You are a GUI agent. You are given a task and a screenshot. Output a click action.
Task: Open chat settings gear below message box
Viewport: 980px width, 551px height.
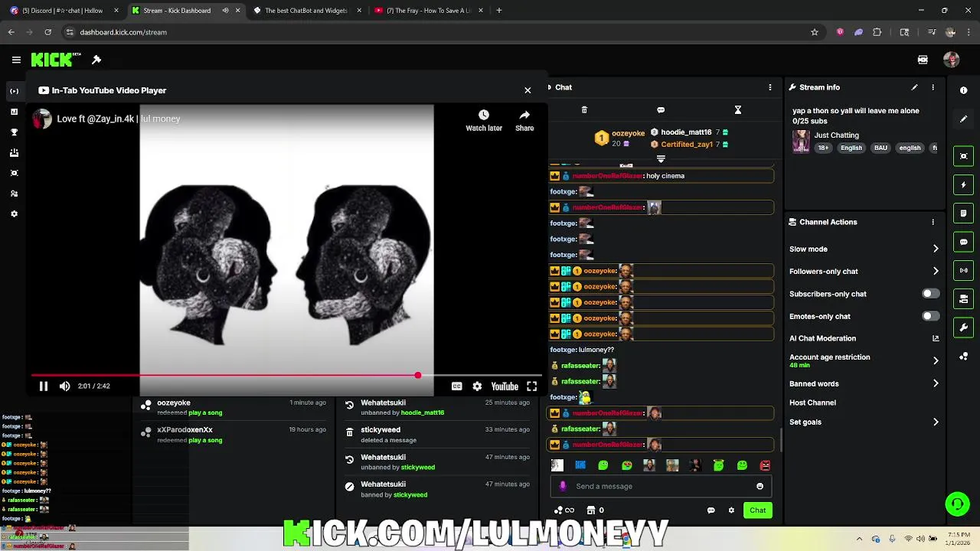coord(731,510)
